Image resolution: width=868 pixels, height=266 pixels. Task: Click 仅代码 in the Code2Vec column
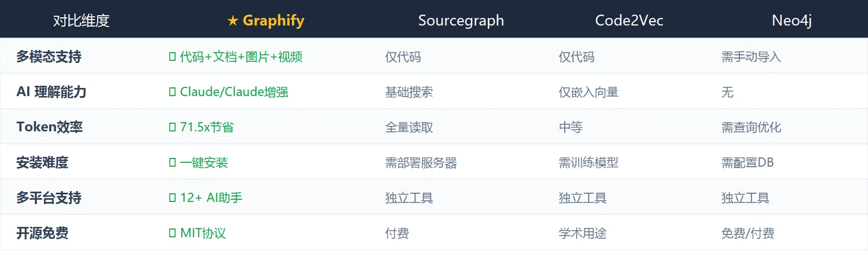[x=577, y=56]
